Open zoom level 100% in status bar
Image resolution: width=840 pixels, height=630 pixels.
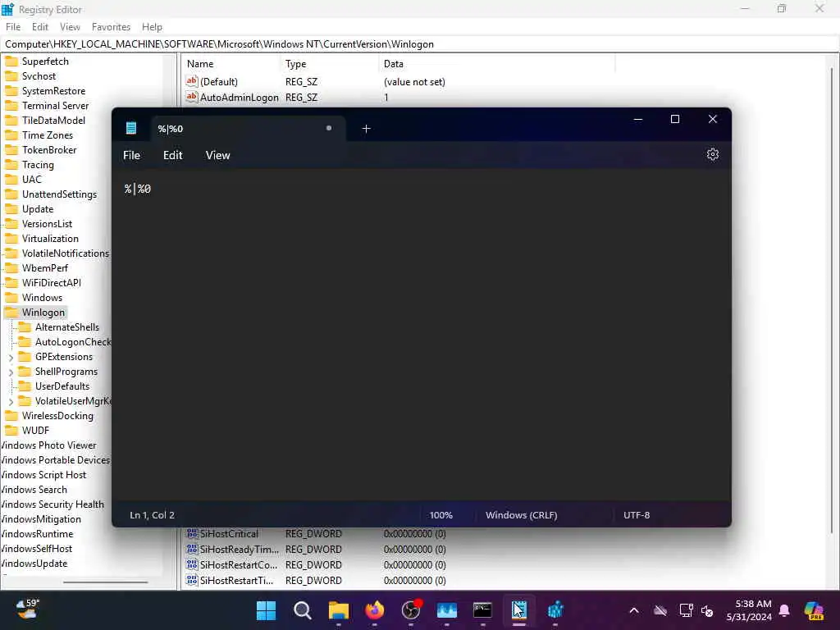(x=441, y=515)
